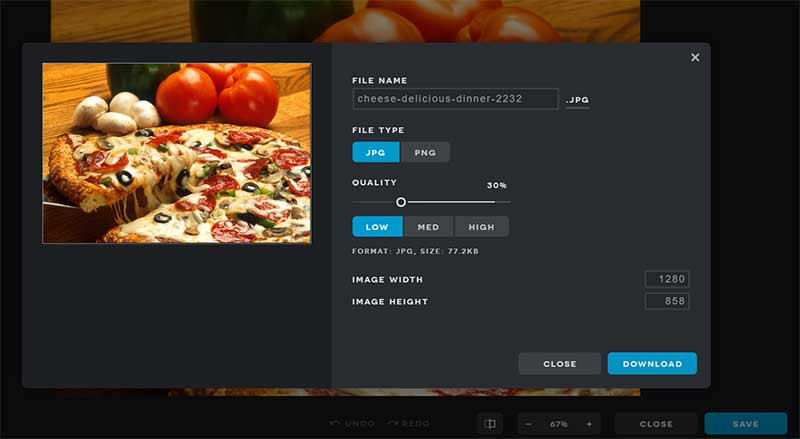This screenshot has width=800, height=439.
Task: Click the quality slider track
Action: (x=431, y=202)
